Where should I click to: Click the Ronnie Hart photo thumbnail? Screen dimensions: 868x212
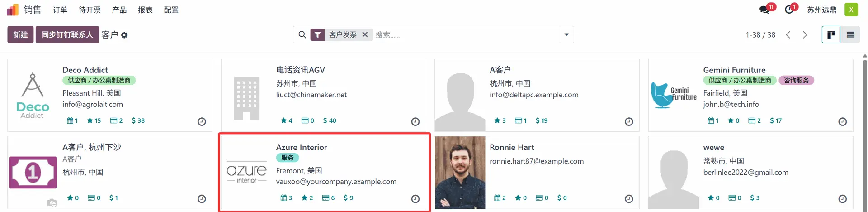click(460, 173)
